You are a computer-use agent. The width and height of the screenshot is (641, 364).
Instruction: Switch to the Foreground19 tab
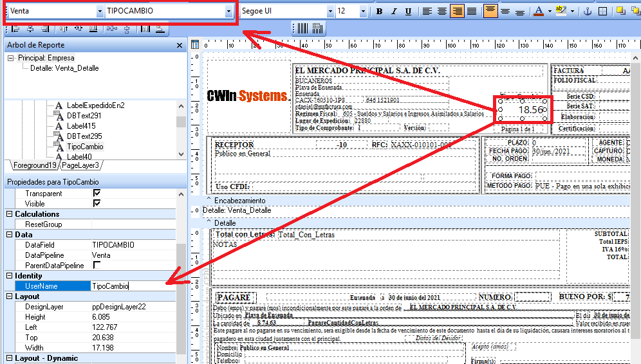click(34, 165)
